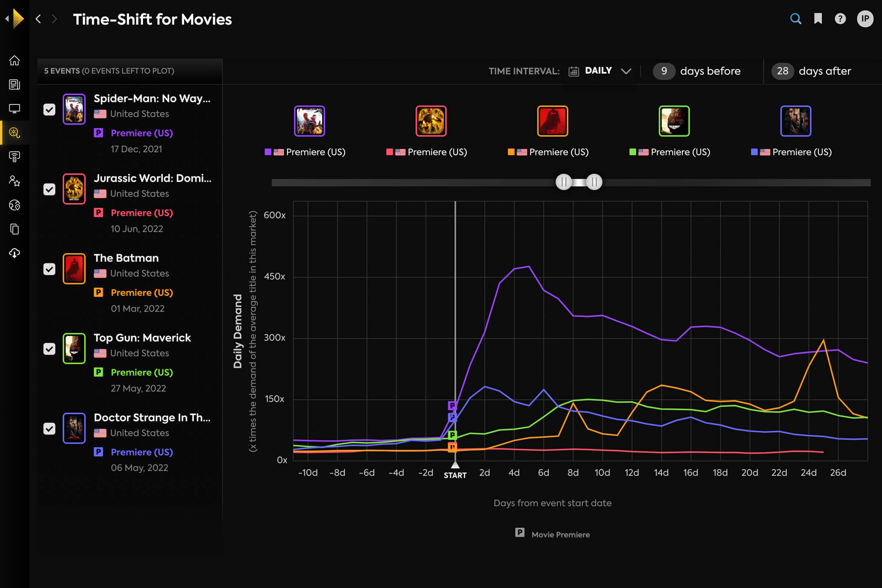
Task: Click the list/catalog sidebar icon
Action: [14, 84]
